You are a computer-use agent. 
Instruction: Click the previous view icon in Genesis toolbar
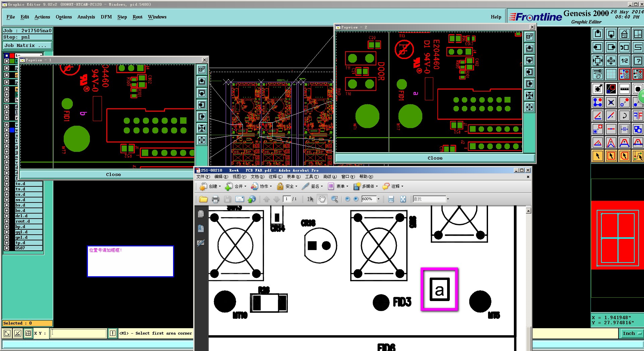[625, 47]
